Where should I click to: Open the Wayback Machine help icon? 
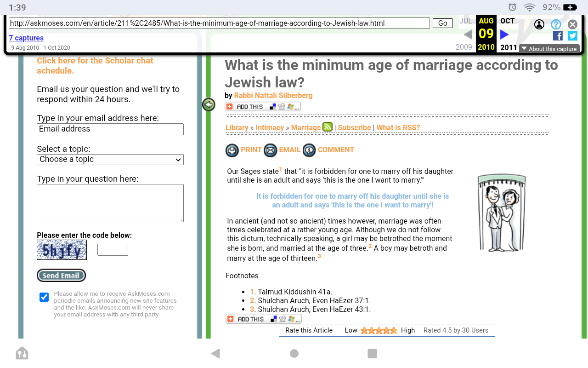(x=556, y=24)
